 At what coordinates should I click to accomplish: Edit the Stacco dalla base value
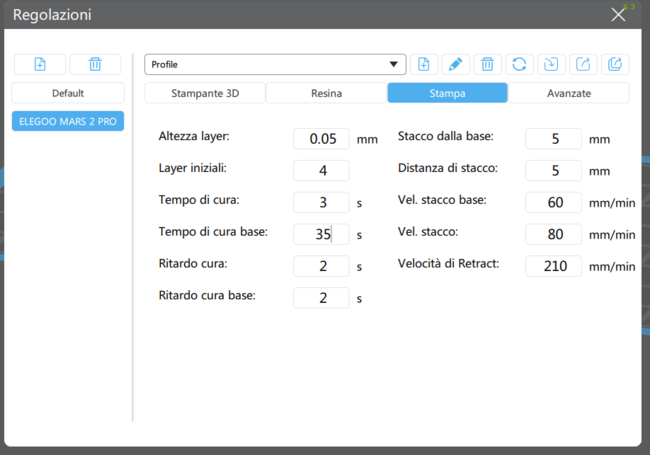(553, 139)
